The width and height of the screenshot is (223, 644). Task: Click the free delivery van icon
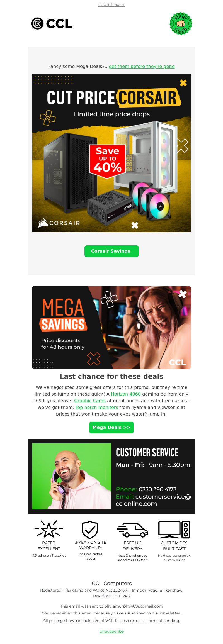coord(132,530)
